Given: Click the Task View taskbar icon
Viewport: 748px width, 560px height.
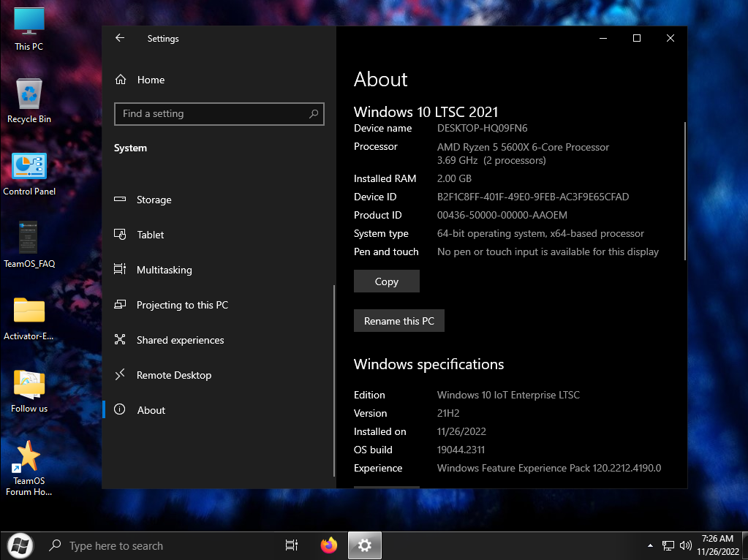Looking at the screenshot, I should tap(291, 545).
